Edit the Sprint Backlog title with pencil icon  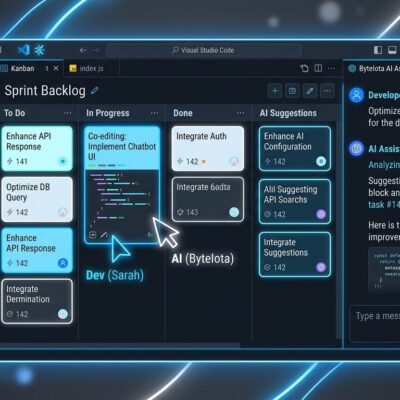pyautogui.click(x=95, y=90)
